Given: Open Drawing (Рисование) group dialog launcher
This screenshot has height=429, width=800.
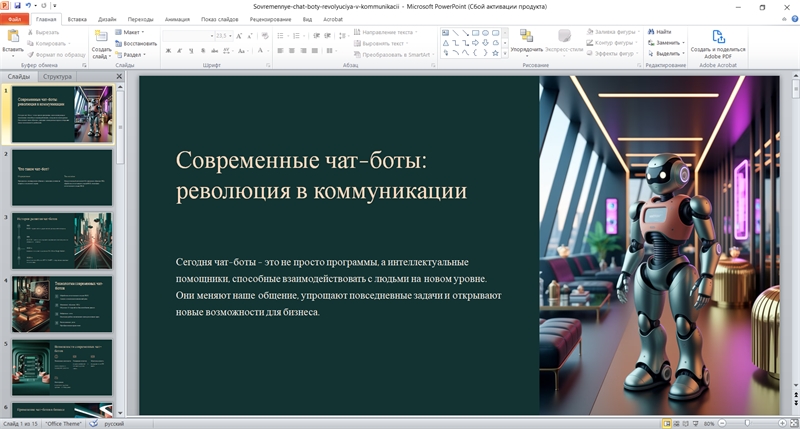Looking at the screenshot, I should (x=639, y=65).
